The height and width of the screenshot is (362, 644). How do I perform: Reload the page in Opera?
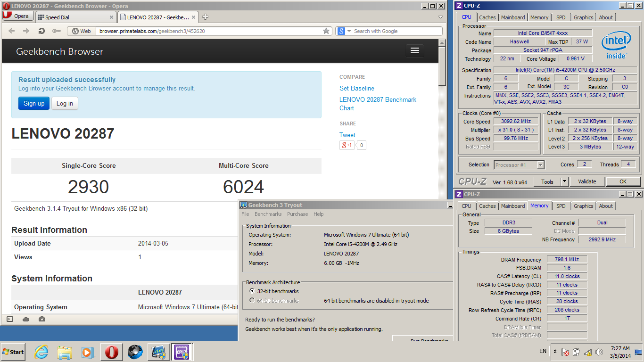coord(41,31)
